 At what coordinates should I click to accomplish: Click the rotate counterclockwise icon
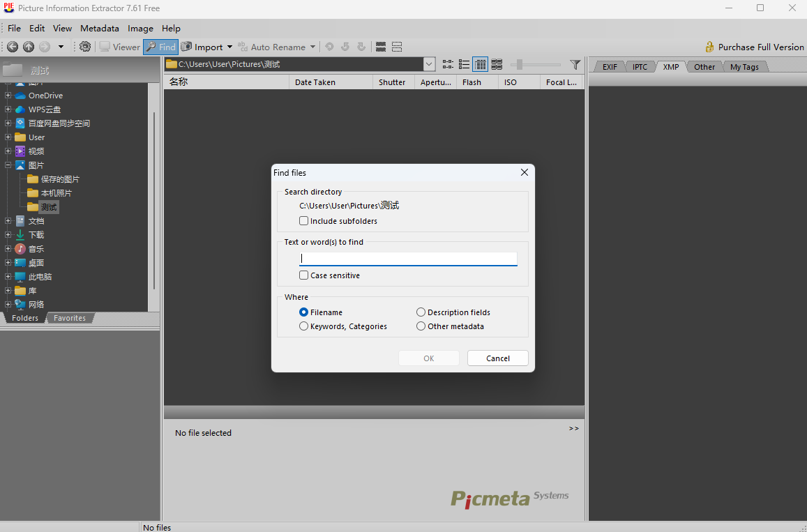pos(345,47)
